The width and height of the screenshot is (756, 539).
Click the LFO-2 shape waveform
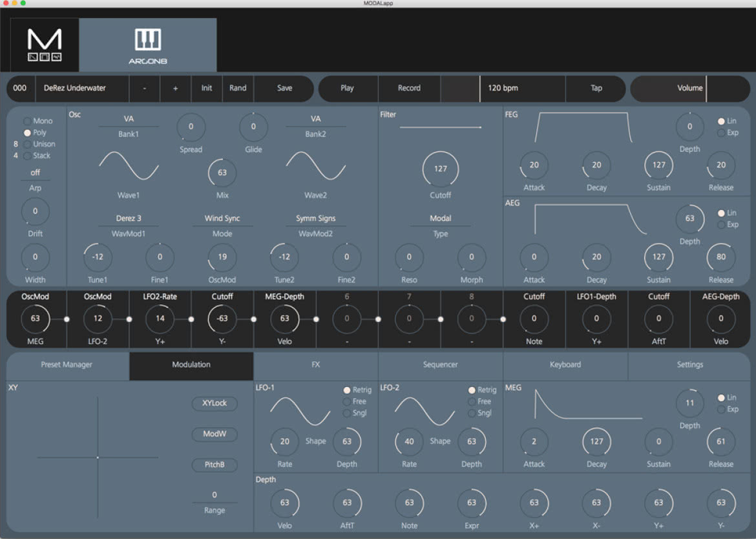click(425, 411)
